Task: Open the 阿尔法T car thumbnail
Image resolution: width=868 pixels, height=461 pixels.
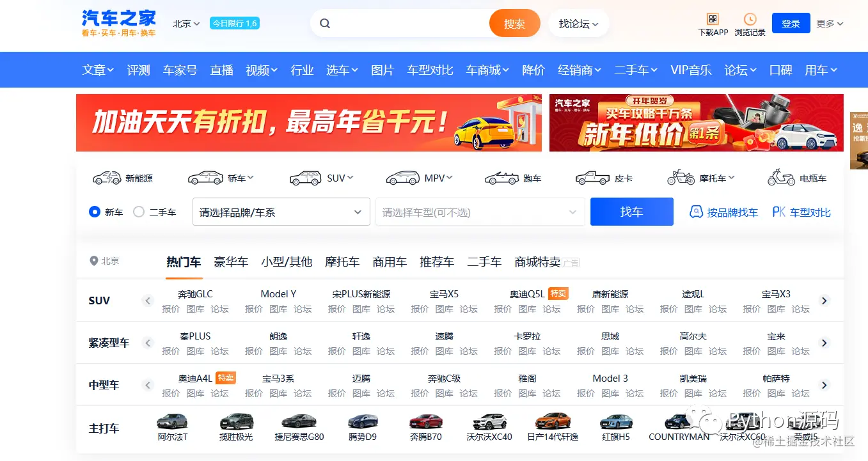Action: click(x=173, y=421)
